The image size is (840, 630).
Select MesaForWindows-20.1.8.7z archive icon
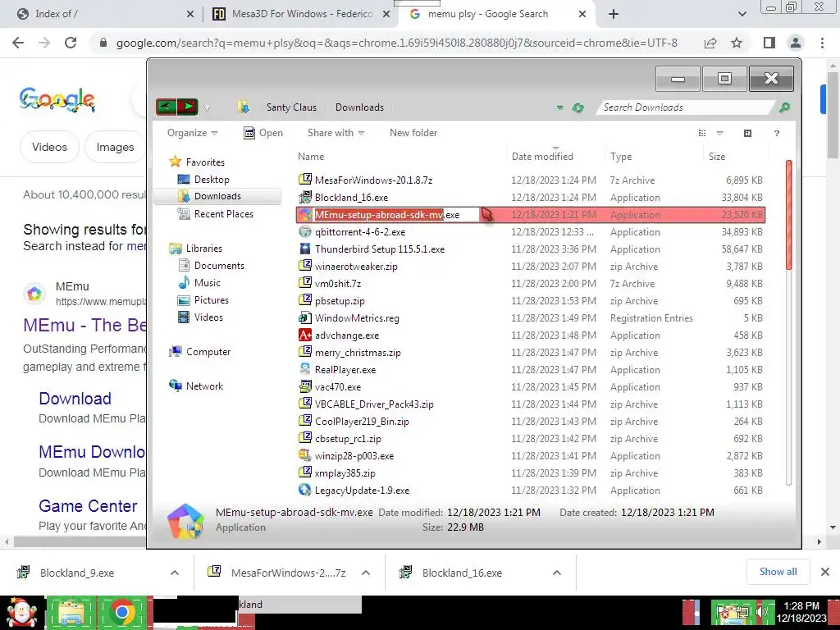coord(305,180)
